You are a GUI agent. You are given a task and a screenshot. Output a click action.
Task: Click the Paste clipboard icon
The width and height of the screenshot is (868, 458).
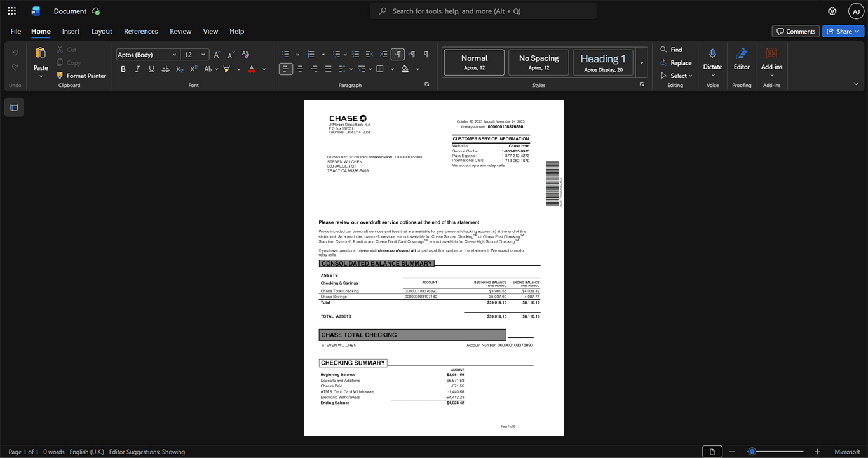click(41, 53)
